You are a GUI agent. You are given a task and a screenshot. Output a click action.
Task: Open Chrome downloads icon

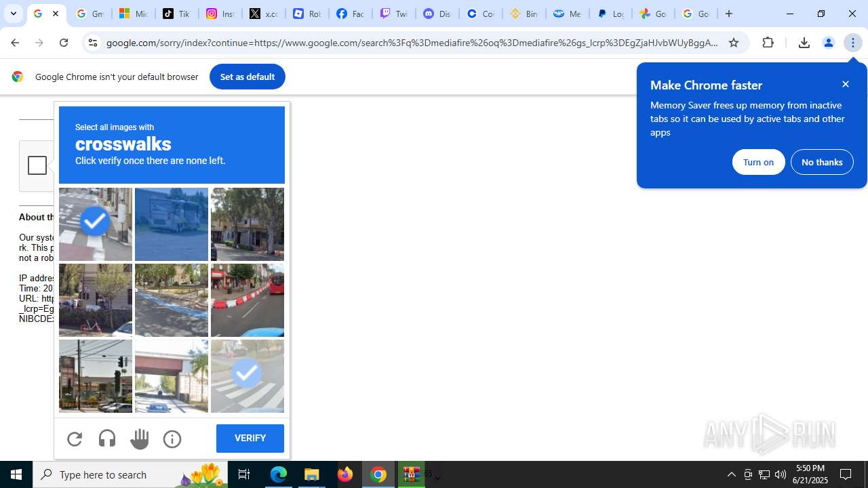pyautogui.click(x=804, y=43)
